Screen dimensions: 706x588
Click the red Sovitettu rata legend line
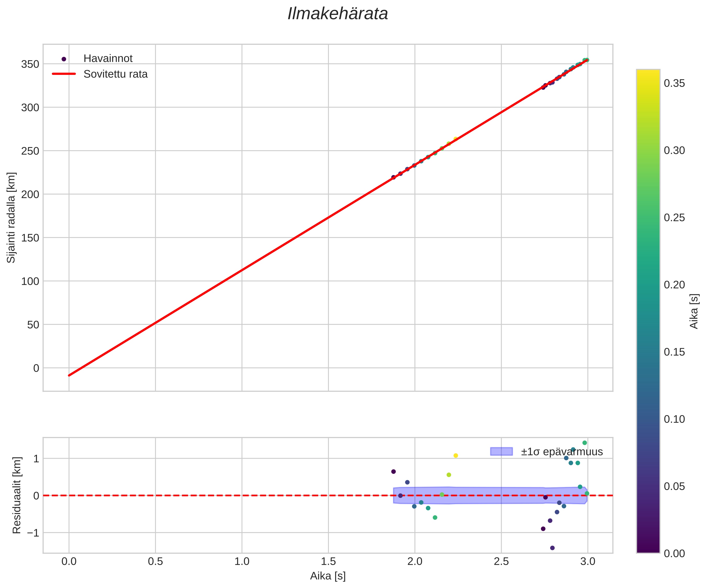(64, 74)
